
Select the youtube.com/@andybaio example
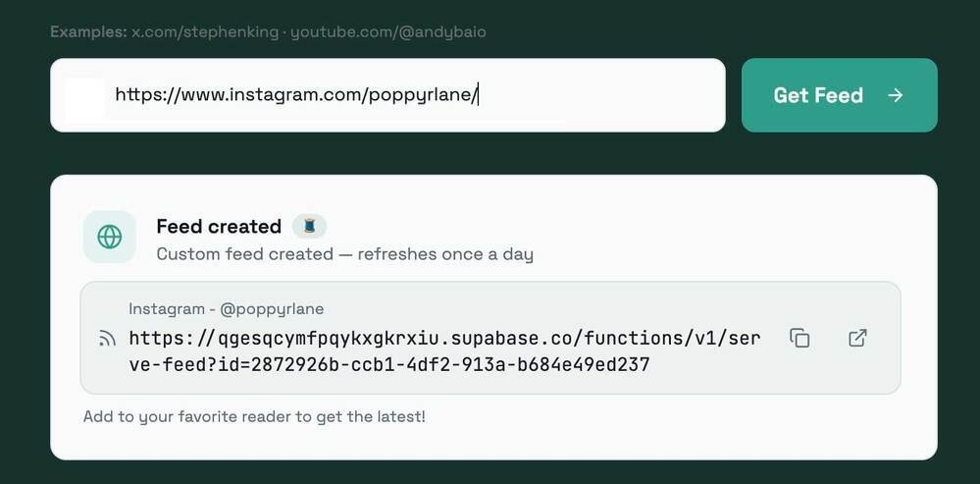388,32
